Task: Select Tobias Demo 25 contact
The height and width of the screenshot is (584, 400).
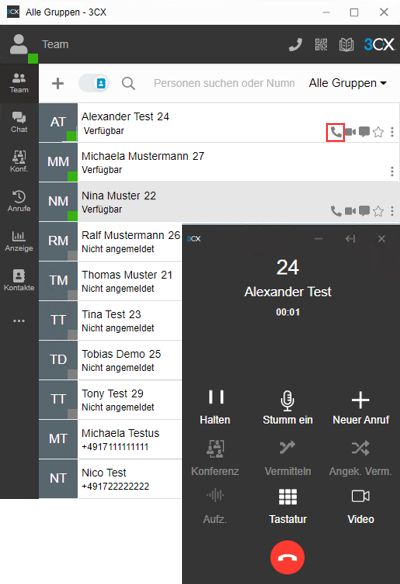Action: [x=110, y=360]
